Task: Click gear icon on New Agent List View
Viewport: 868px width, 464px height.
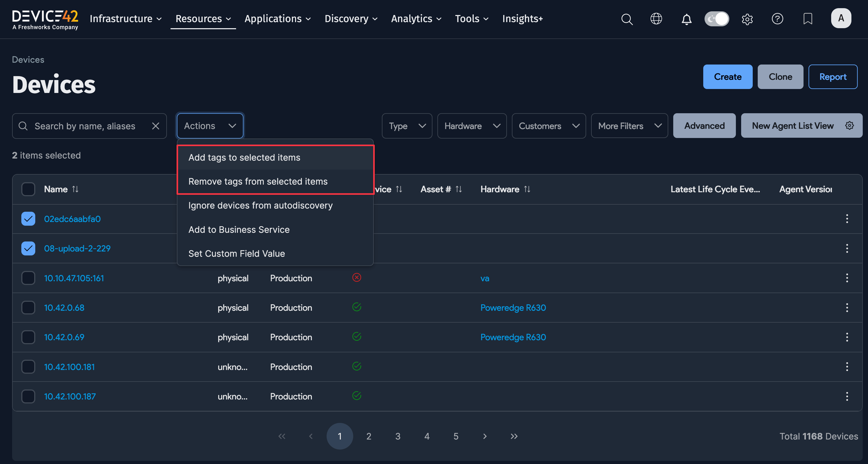Action: coord(850,126)
